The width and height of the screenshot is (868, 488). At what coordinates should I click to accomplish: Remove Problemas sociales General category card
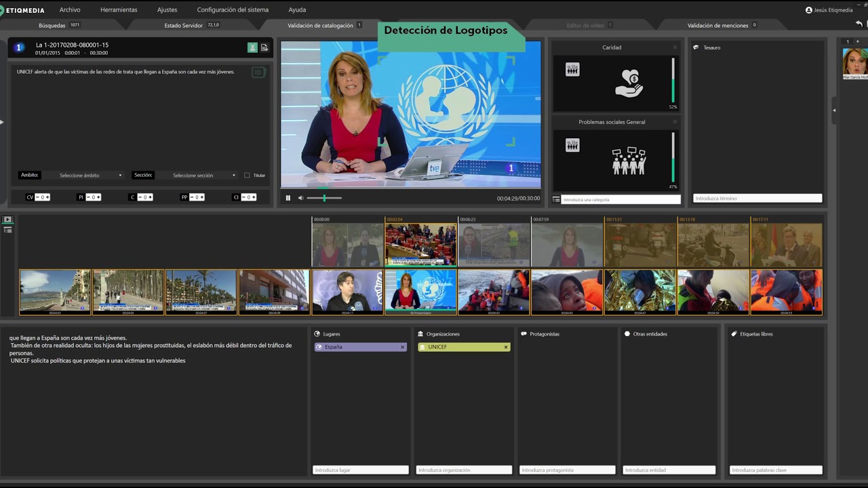(x=675, y=122)
